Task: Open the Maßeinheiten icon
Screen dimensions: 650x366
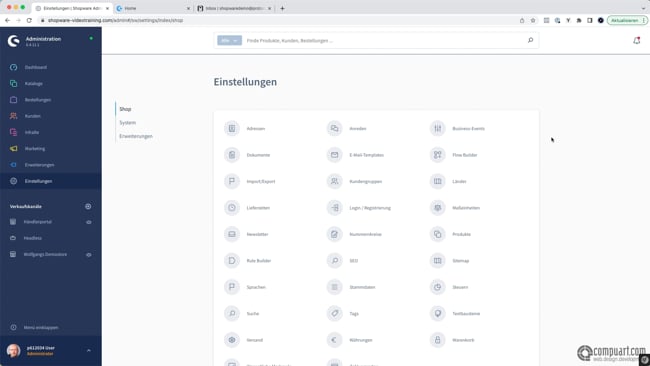Action: [437, 208]
